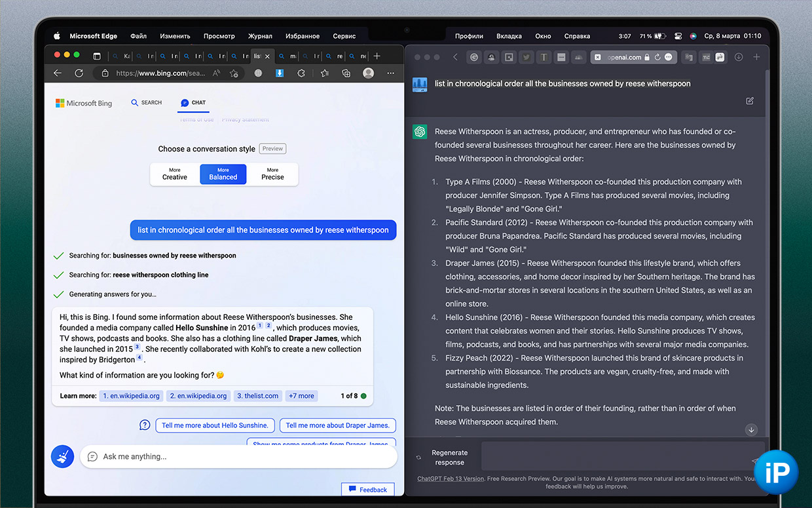Image resolution: width=812 pixels, height=508 pixels.
Task: Click the Microsoft Bing logo
Action: (84, 103)
